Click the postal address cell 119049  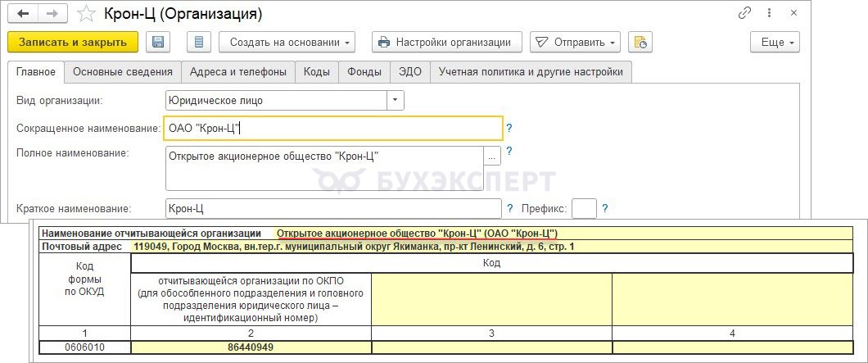[492, 247]
